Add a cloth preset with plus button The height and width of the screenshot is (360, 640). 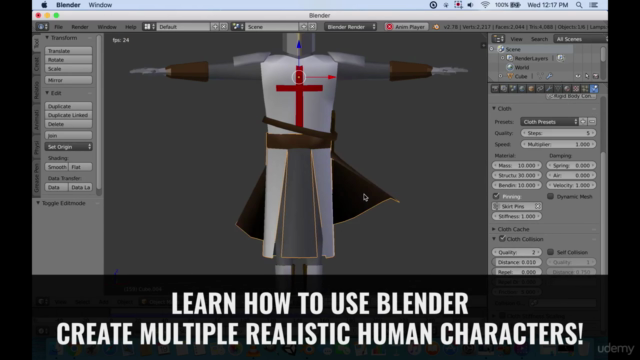(x=583, y=122)
